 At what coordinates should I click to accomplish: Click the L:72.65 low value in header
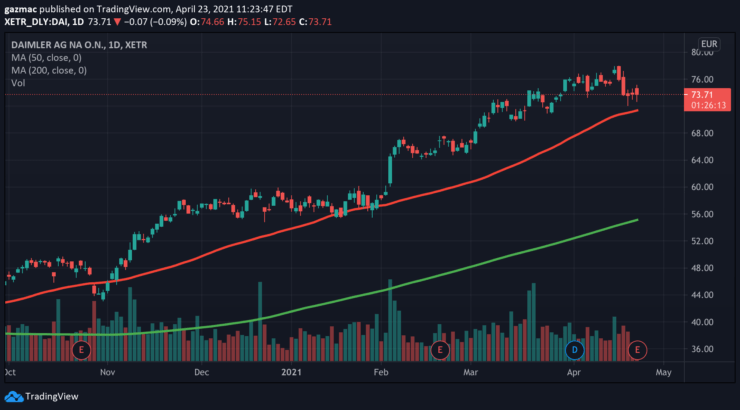click(x=280, y=22)
